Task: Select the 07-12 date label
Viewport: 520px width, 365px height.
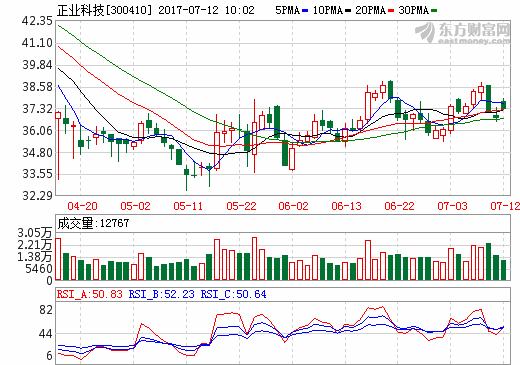Action: click(505, 206)
